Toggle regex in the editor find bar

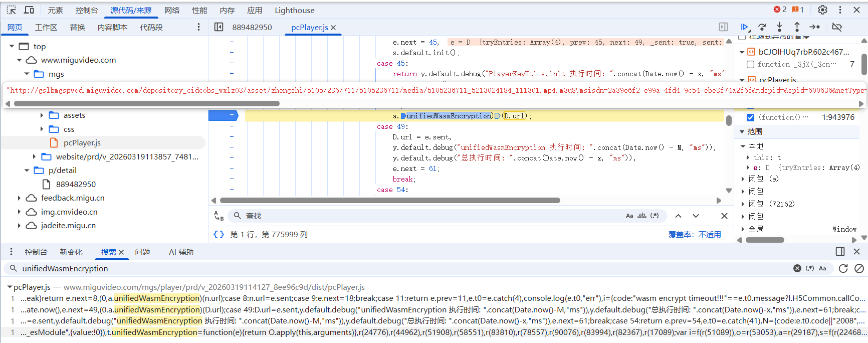coord(655,216)
